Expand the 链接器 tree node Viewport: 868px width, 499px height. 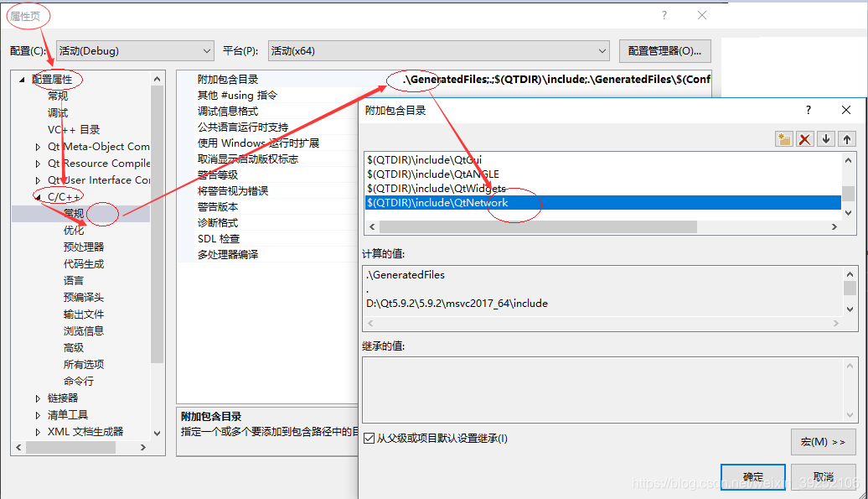click(38, 398)
